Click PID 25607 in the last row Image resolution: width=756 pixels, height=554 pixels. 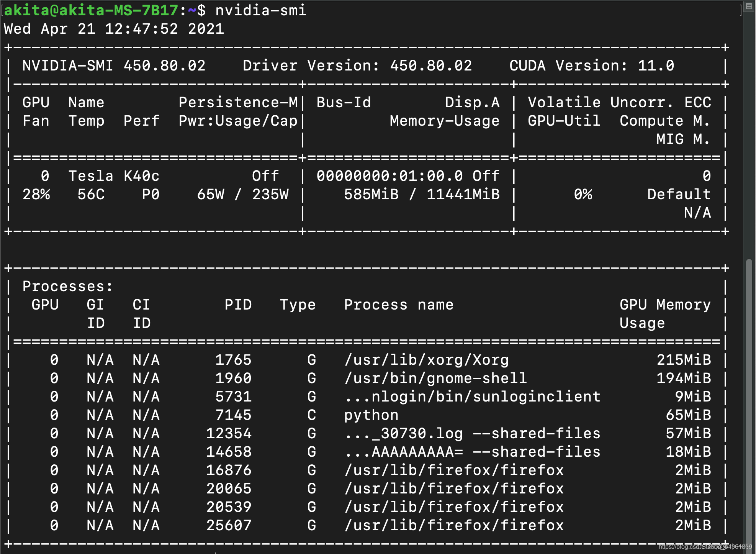(229, 525)
